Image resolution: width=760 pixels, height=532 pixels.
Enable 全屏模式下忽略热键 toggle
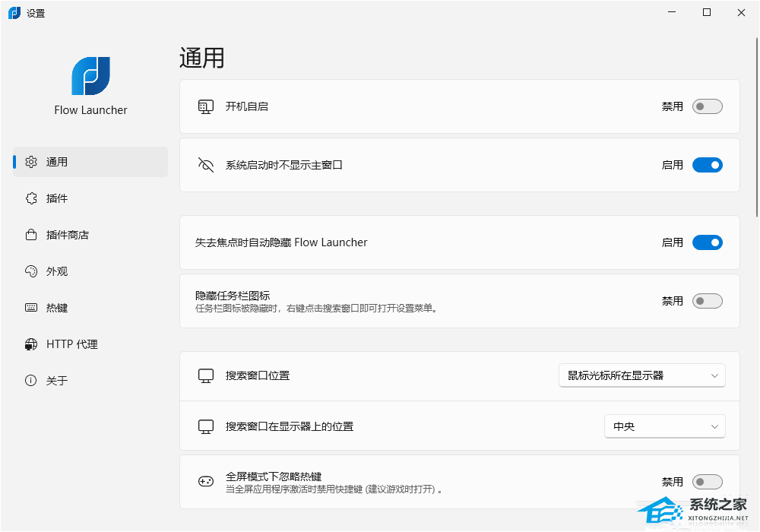coord(707,482)
